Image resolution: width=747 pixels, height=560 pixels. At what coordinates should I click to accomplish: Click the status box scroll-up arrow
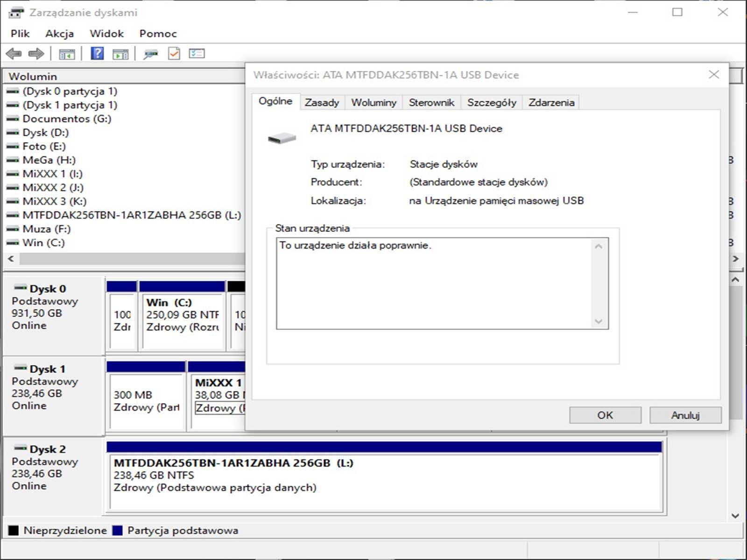pos(599,246)
